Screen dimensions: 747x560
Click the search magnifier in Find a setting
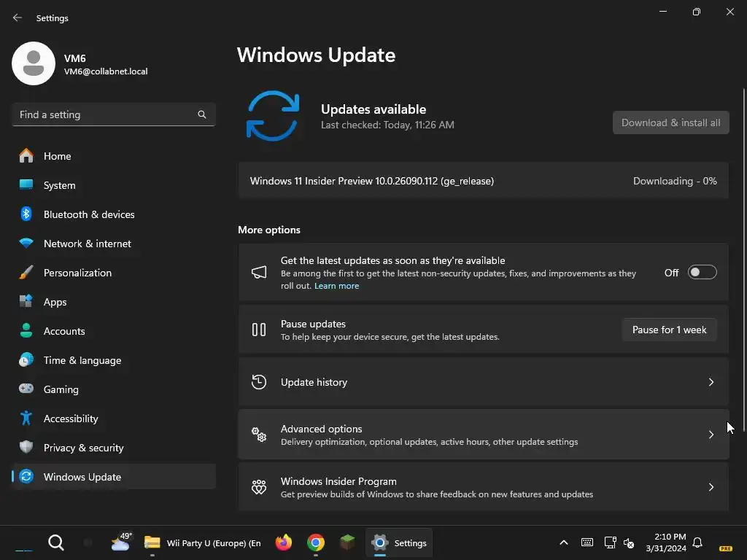[x=202, y=114]
